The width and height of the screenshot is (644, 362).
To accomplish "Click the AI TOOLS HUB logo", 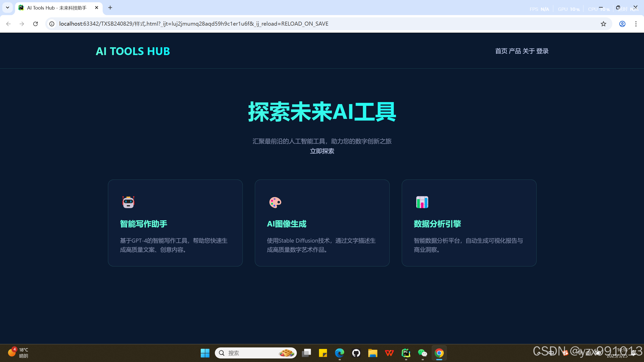I will [133, 51].
